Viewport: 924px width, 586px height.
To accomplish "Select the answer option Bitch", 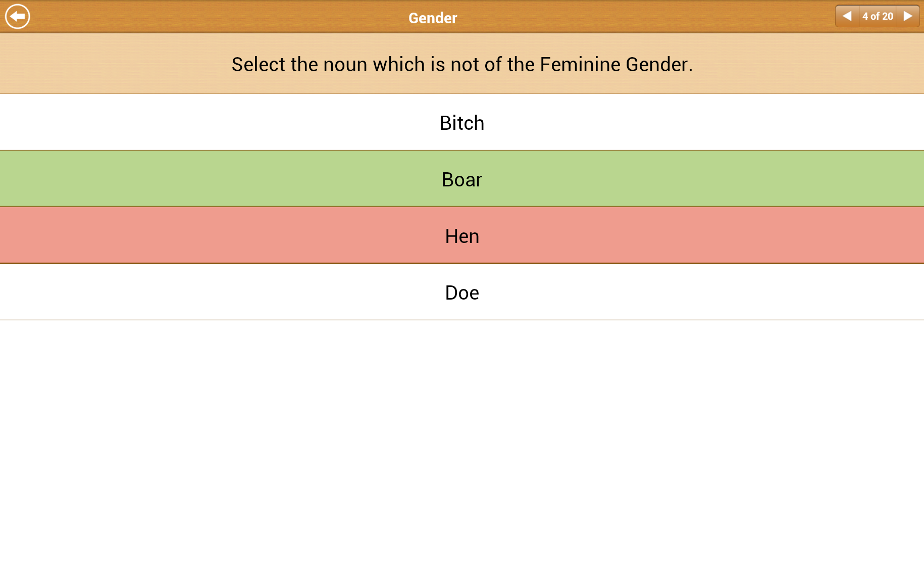I will click(x=462, y=122).
